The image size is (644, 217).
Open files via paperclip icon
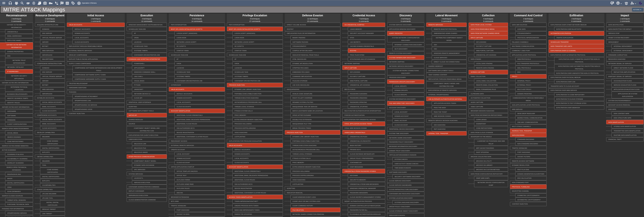[28, 3]
